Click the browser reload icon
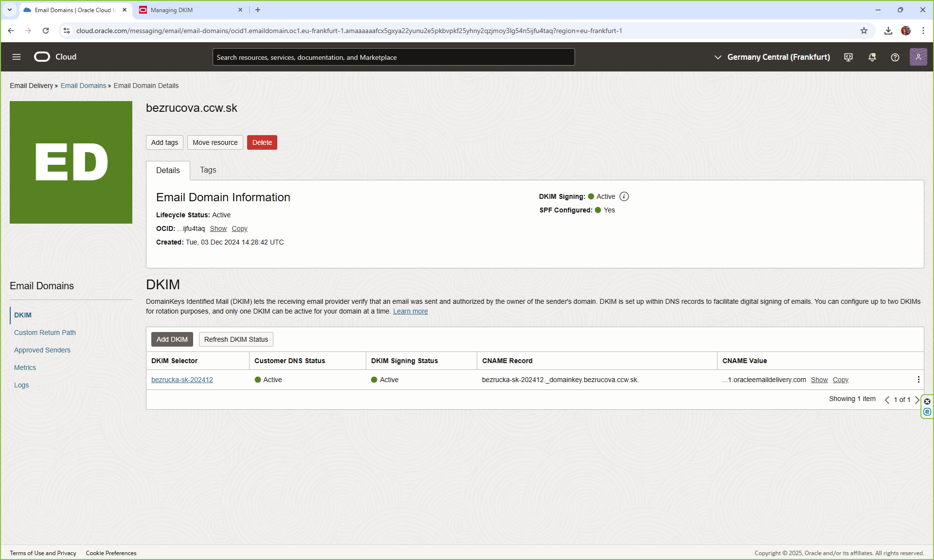934x560 pixels. tap(46, 31)
